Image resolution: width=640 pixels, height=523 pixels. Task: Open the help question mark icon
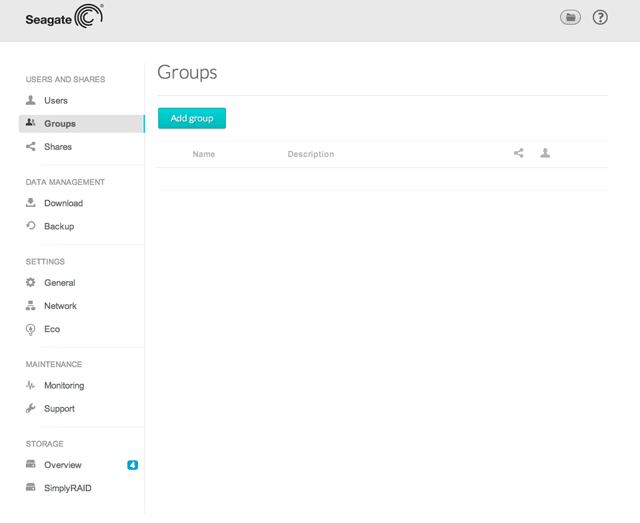[600, 17]
